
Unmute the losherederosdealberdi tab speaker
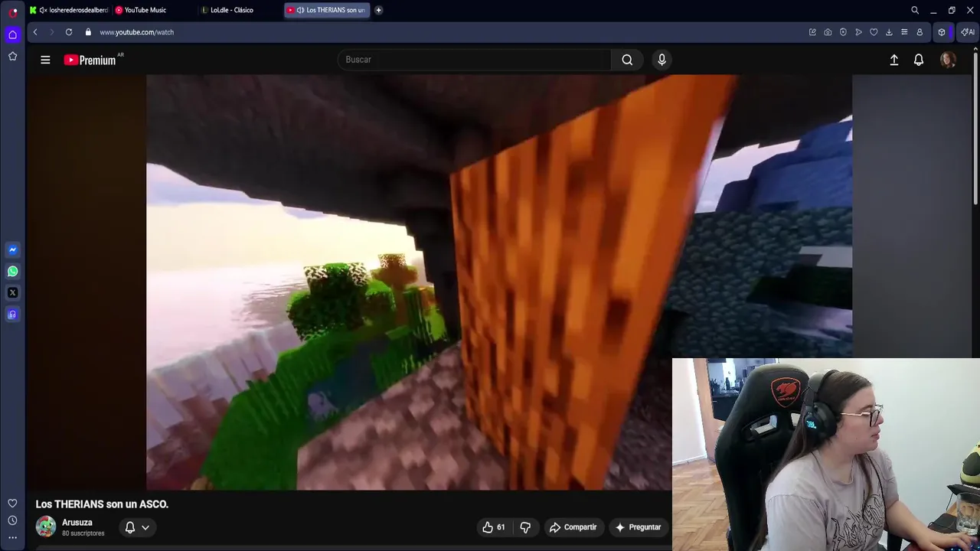click(x=44, y=10)
